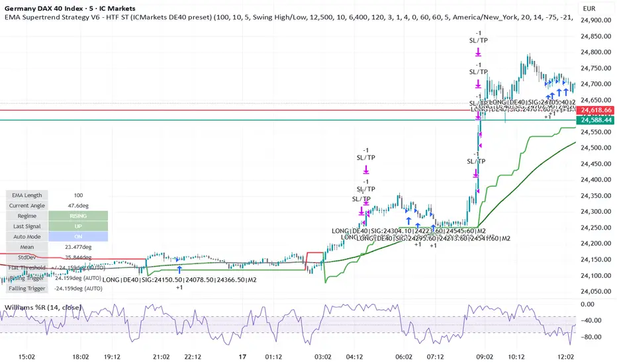
Task: Click the 47.6deg angle value
Action: coord(78,205)
